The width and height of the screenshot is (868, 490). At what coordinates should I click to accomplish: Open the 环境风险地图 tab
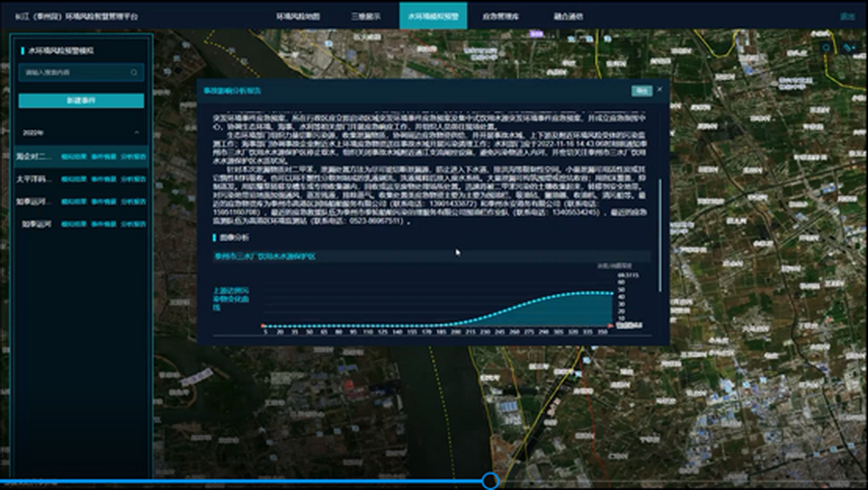(x=298, y=16)
